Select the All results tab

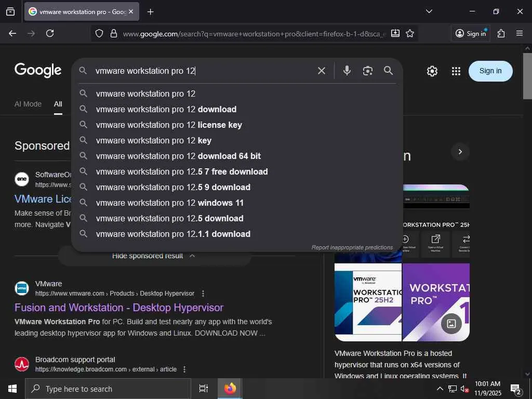58,104
